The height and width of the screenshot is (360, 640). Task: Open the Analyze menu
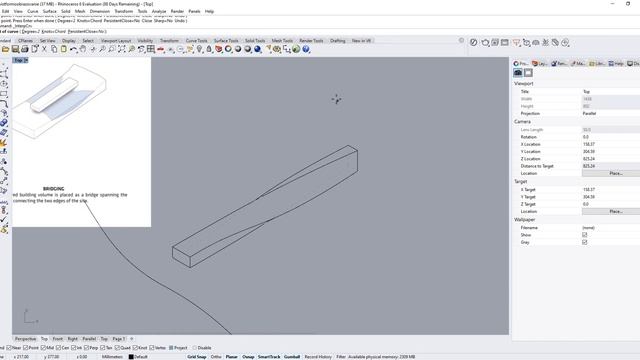pos(159,11)
